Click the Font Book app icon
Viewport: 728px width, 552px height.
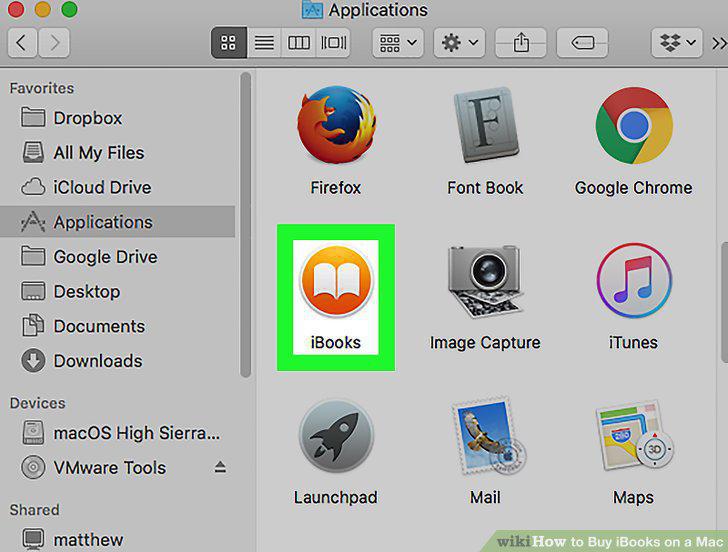click(x=486, y=125)
